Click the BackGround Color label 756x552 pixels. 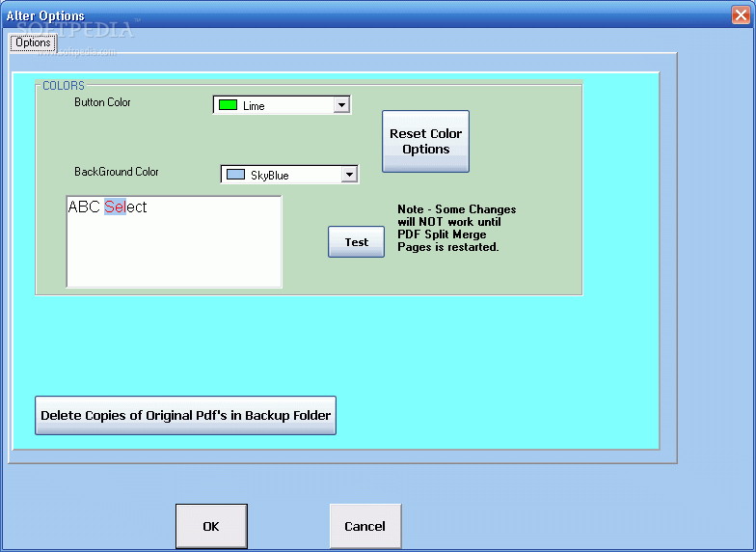116,172
